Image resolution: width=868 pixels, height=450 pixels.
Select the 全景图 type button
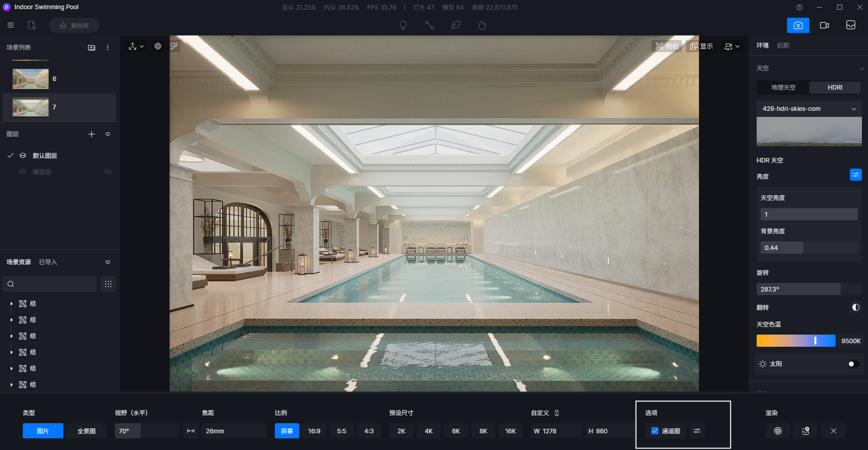point(87,431)
